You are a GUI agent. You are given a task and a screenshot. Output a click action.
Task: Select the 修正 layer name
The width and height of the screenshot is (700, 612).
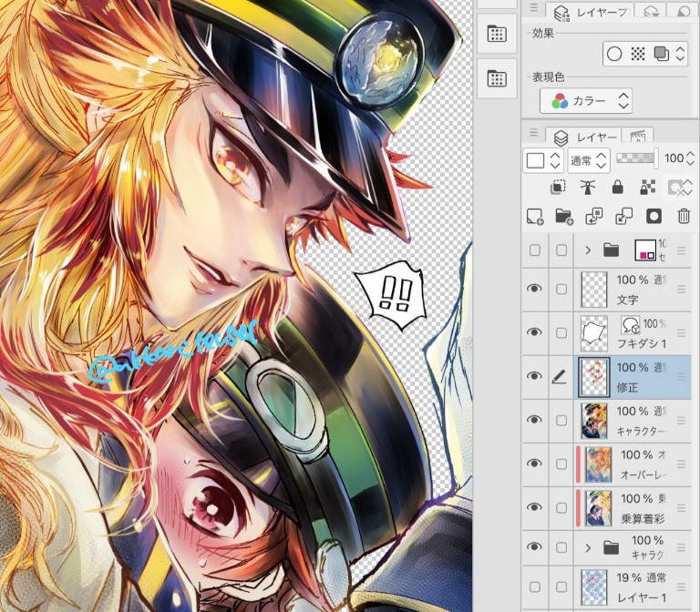627,388
